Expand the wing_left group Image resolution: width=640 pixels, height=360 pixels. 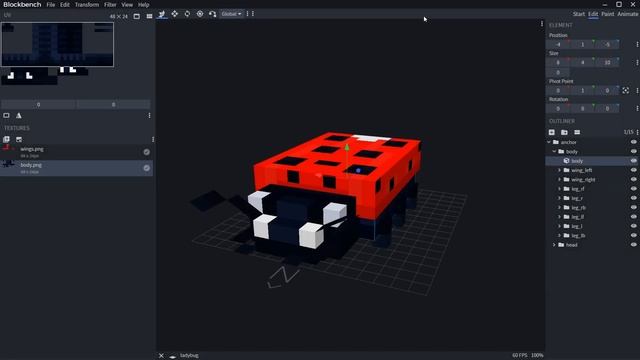(560, 170)
